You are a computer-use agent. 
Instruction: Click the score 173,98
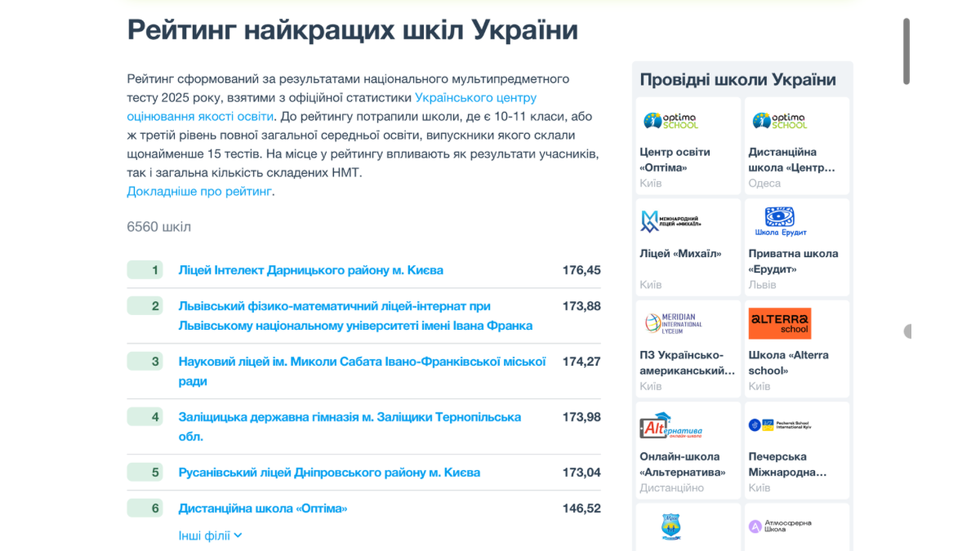point(581,417)
